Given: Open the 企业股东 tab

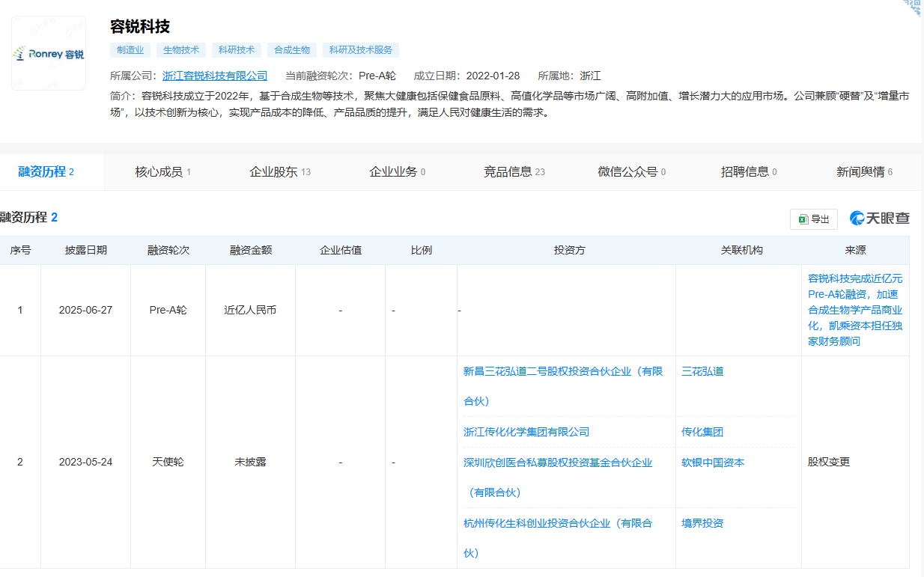Looking at the screenshot, I should point(280,172).
